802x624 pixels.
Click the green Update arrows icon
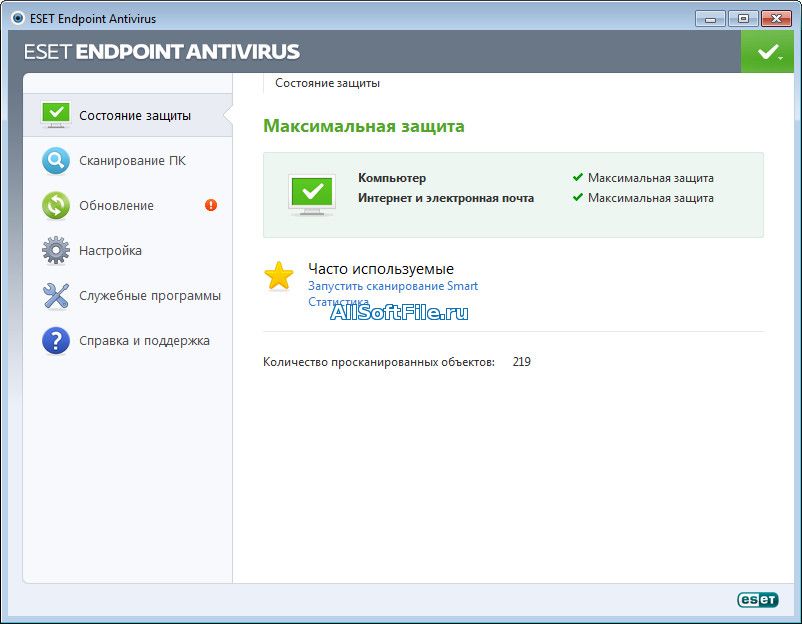pos(56,206)
